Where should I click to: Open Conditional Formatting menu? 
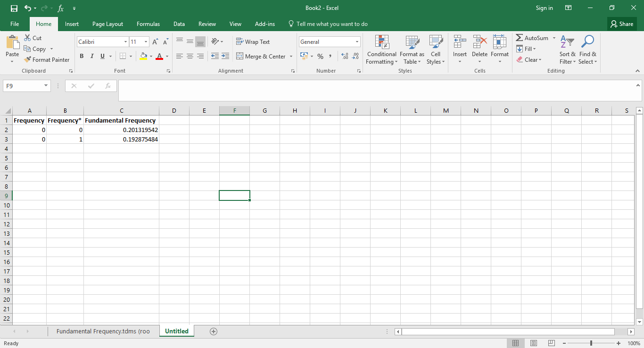(x=381, y=50)
